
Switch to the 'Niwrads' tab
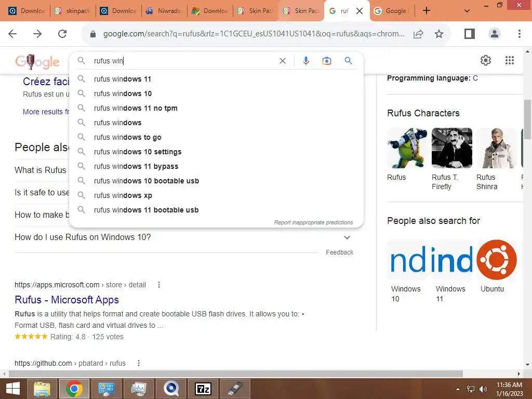click(164, 11)
